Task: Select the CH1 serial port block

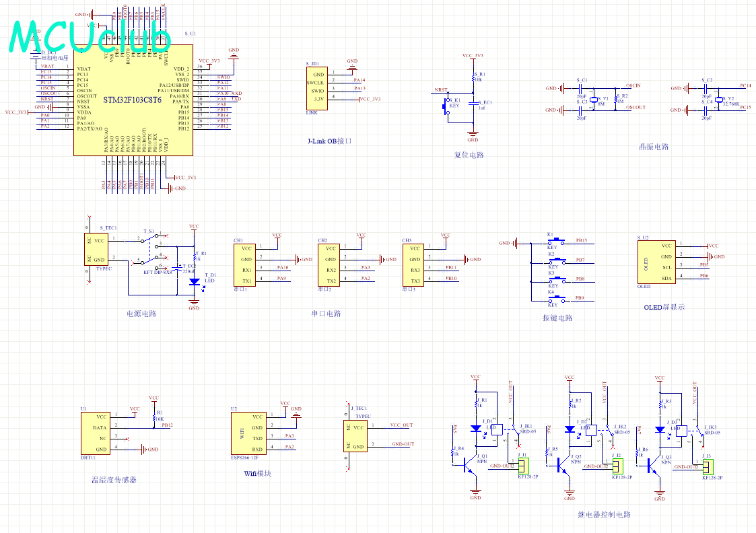Action: (245, 265)
